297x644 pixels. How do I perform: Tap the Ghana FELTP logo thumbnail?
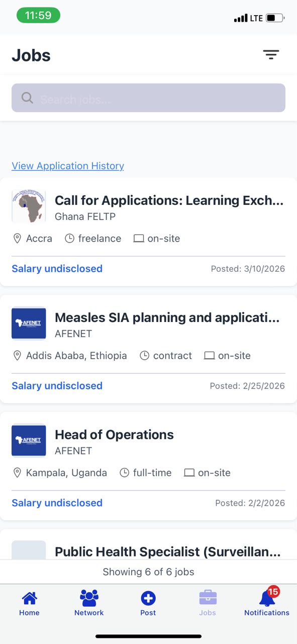click(29, 206)
